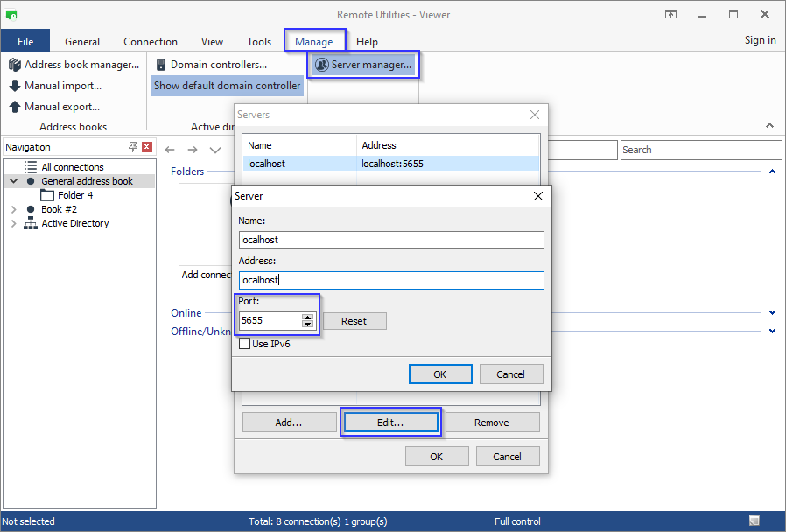Click the Reset port button
The image size is (786, 532).
point(354,321)
